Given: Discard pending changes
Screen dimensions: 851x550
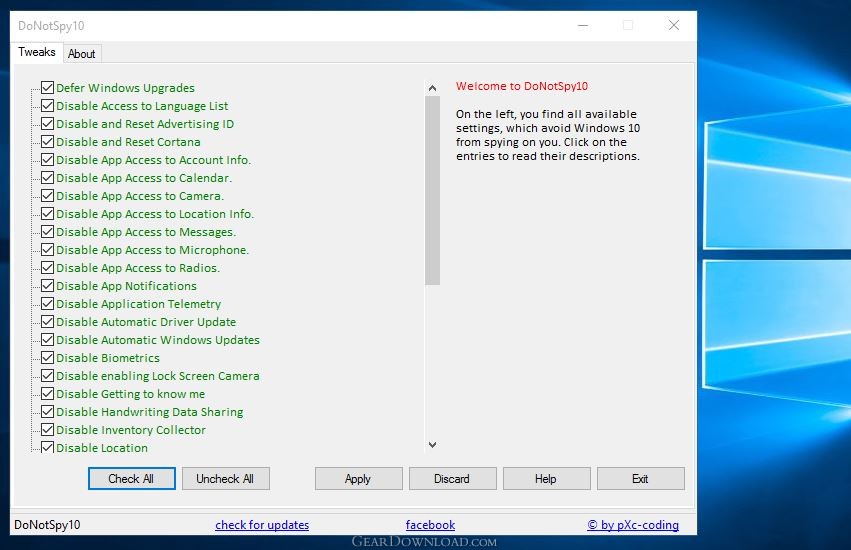Looking at the screenshot, I should (x=452, y=478).
